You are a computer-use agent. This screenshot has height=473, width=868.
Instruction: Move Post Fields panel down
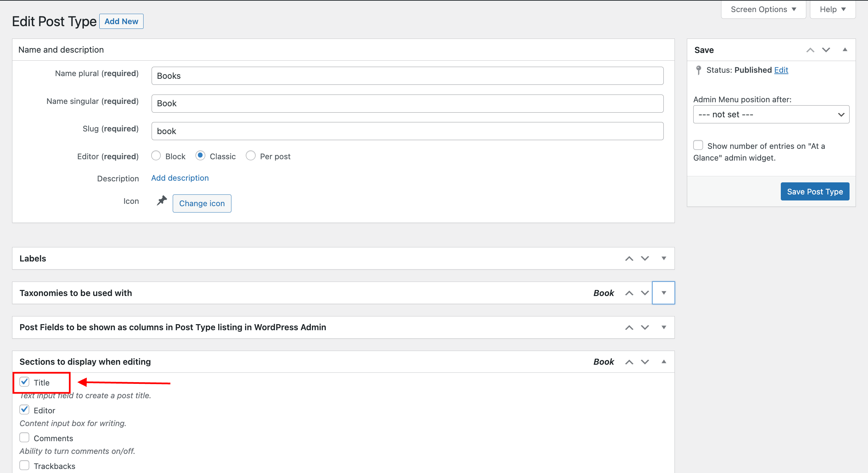(645, 327)
